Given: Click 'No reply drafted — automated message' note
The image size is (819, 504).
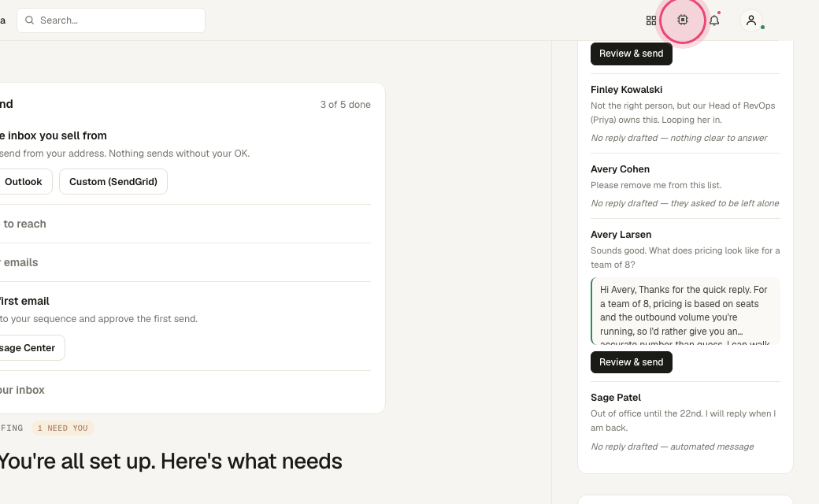Looking at the screenshot, I should (673, 447).
